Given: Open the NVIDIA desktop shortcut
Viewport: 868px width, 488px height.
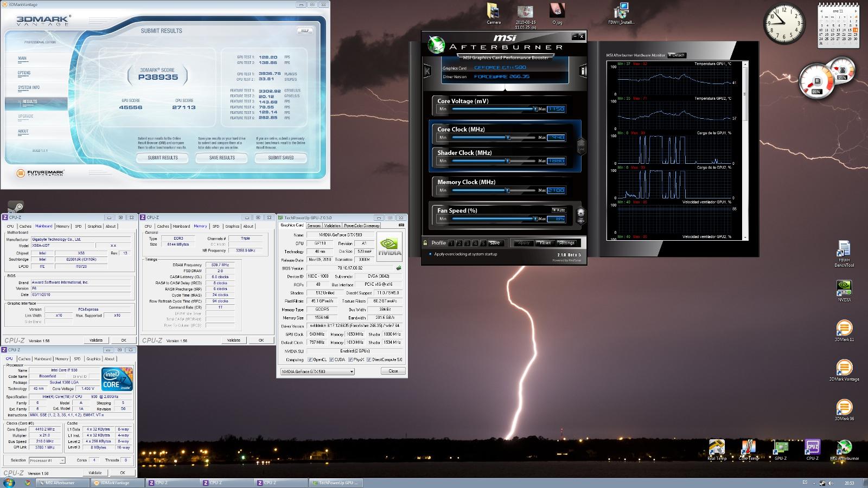Looking at the screenshot, I should [x=844, y=291].
